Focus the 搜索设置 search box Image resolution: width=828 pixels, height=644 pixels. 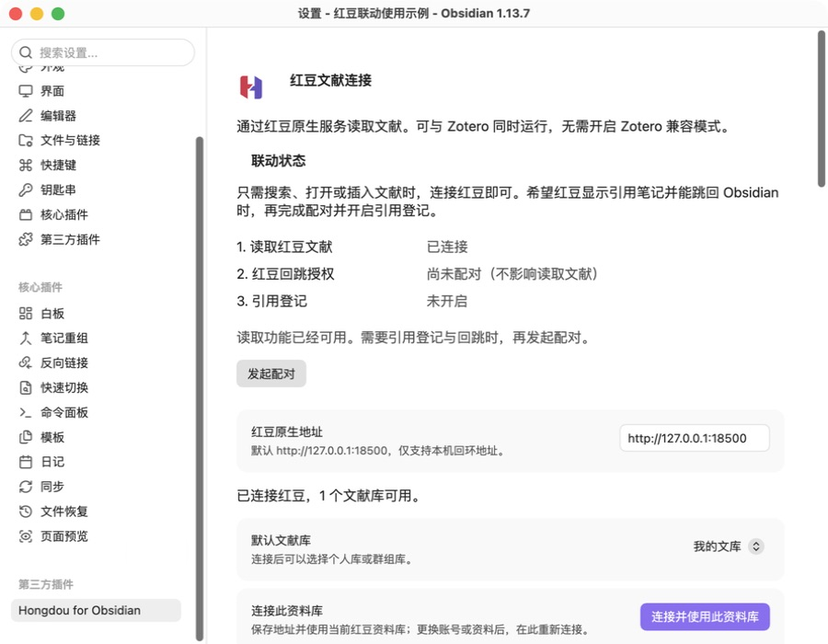(103, 52)
